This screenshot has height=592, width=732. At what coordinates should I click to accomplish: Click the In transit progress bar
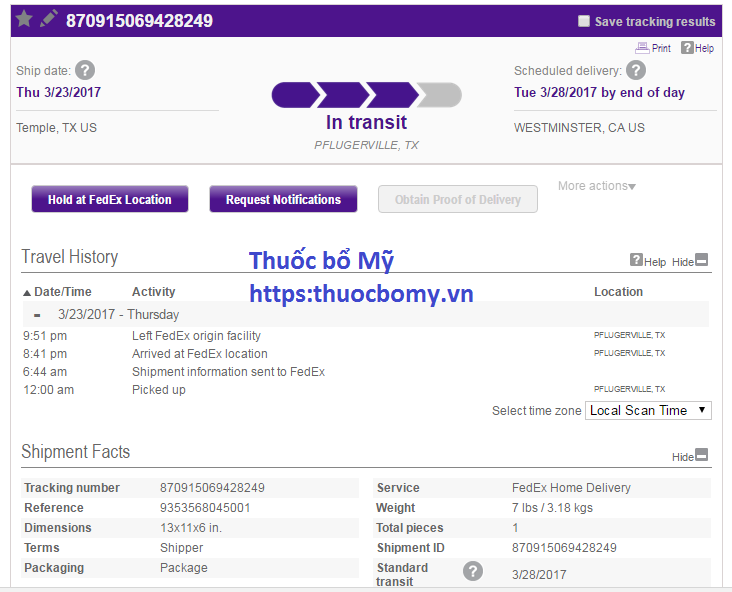366,95
